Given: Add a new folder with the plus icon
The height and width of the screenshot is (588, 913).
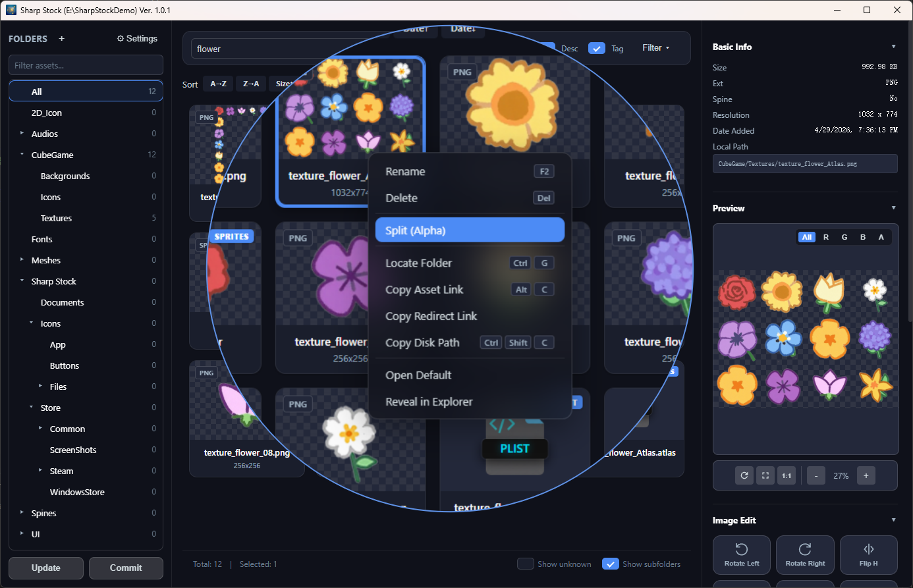Looking at the screenshot, I should (x=61, y=39).
